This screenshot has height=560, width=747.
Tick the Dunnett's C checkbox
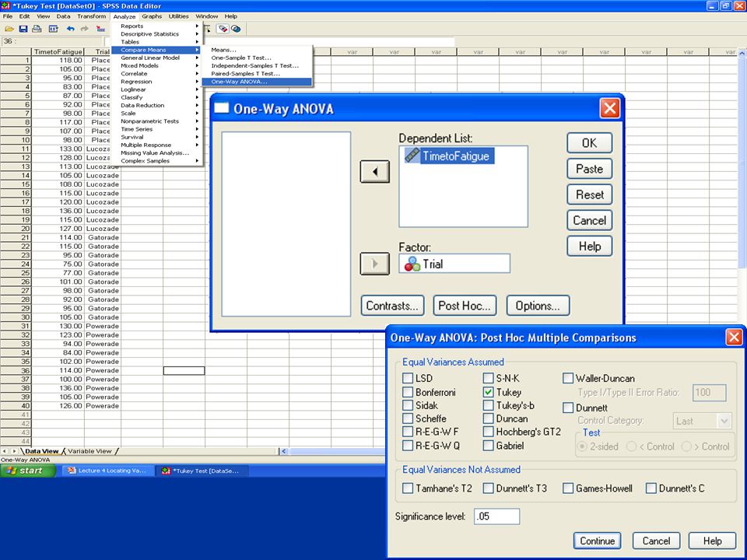651,488
